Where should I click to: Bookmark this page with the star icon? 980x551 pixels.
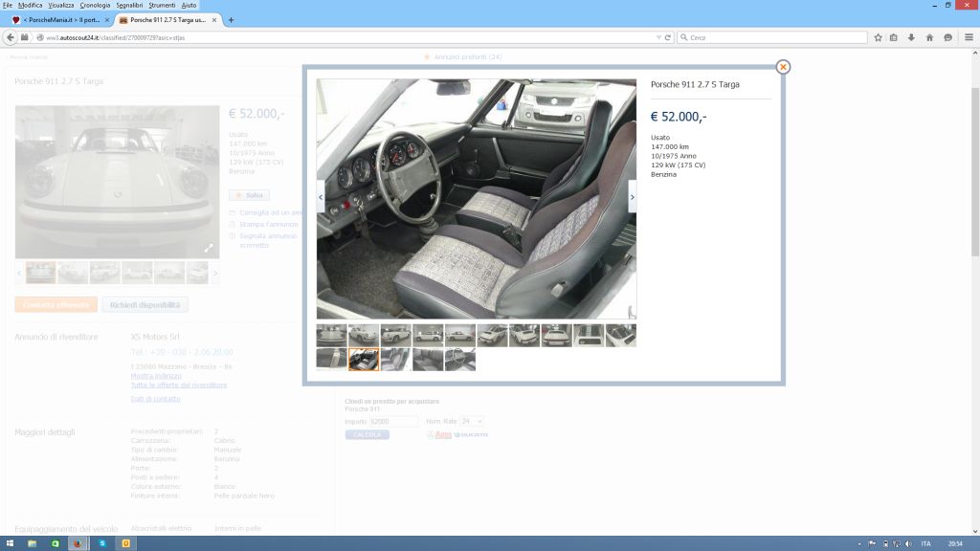click(x=878, y=37)
